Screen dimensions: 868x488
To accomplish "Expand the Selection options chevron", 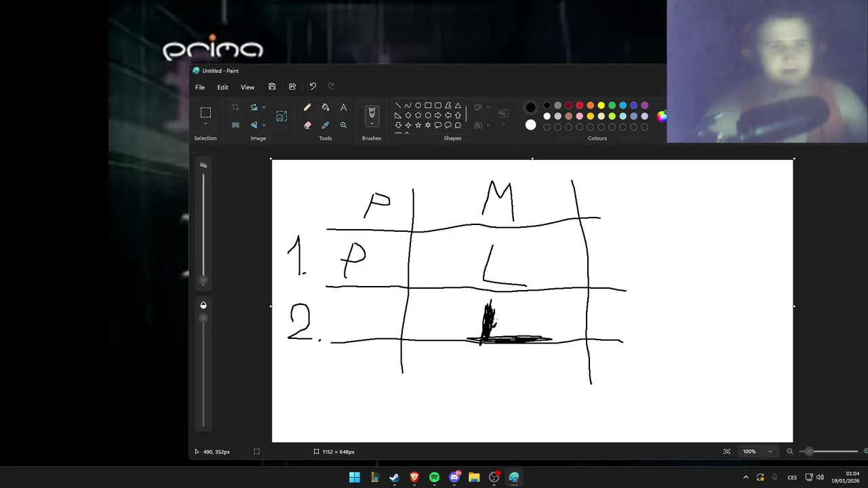I will pyautogui.click(x=205, y=124).
